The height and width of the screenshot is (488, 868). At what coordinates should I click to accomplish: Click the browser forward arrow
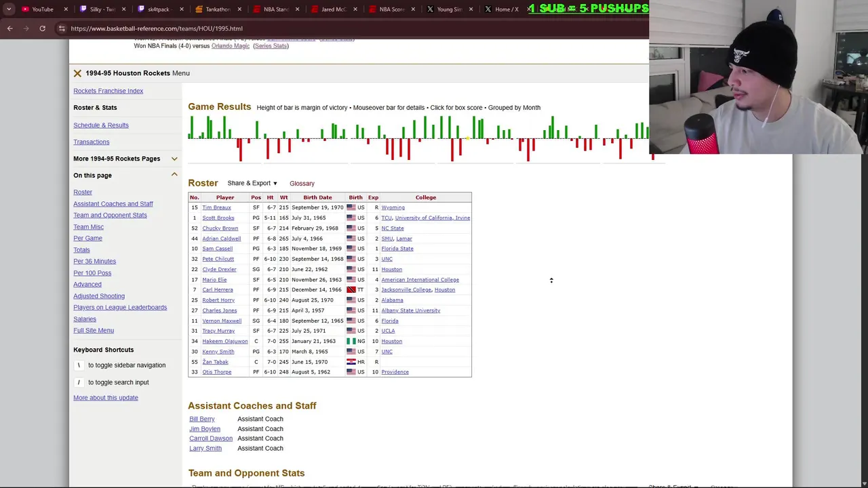click(26, 28)
